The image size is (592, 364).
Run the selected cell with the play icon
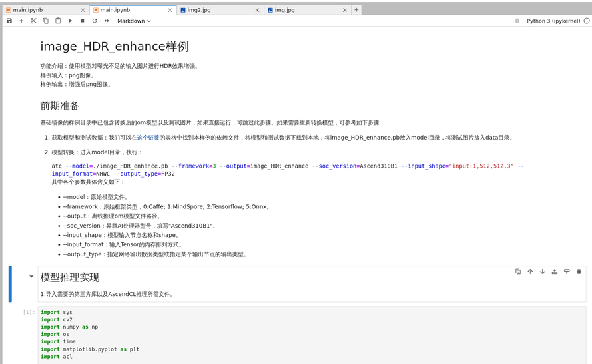(x=71, y=21)
